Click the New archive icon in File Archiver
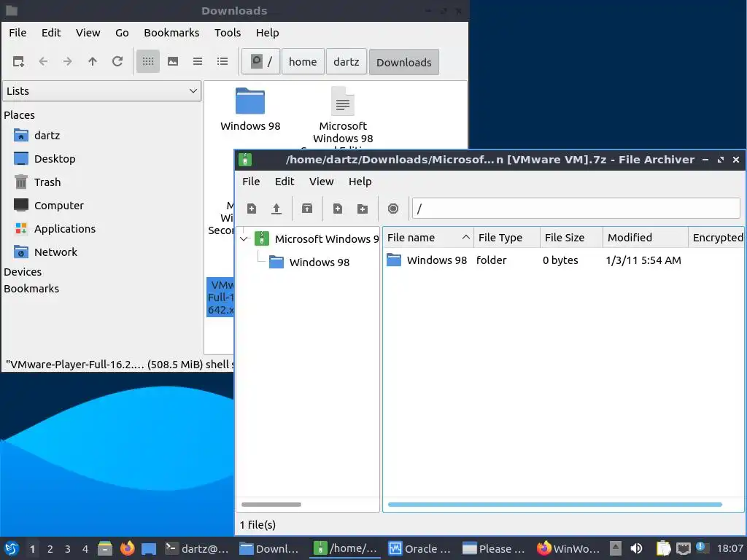747x560 pixels. click(252, 209)
